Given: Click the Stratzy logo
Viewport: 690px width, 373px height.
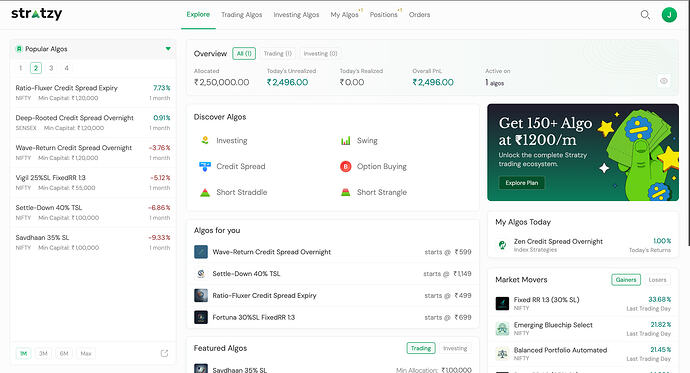Looking at the screenshot, I should [x=37, y=14].
